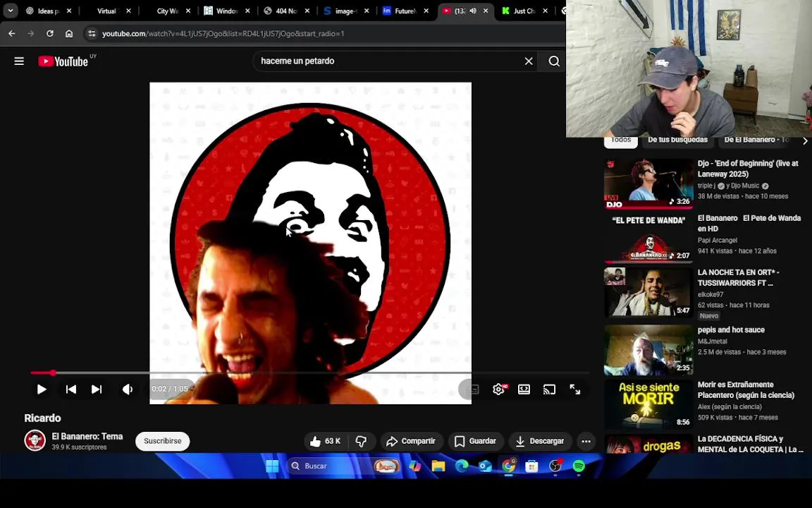Open Outlook from the taskbar
The image size is (812, 508).
485,466
